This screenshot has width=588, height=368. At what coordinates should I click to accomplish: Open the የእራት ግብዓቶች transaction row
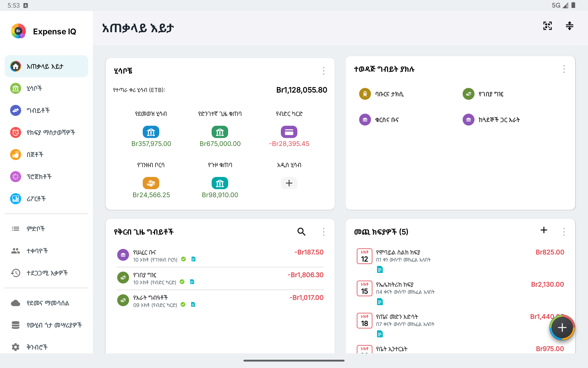[220, 301]
